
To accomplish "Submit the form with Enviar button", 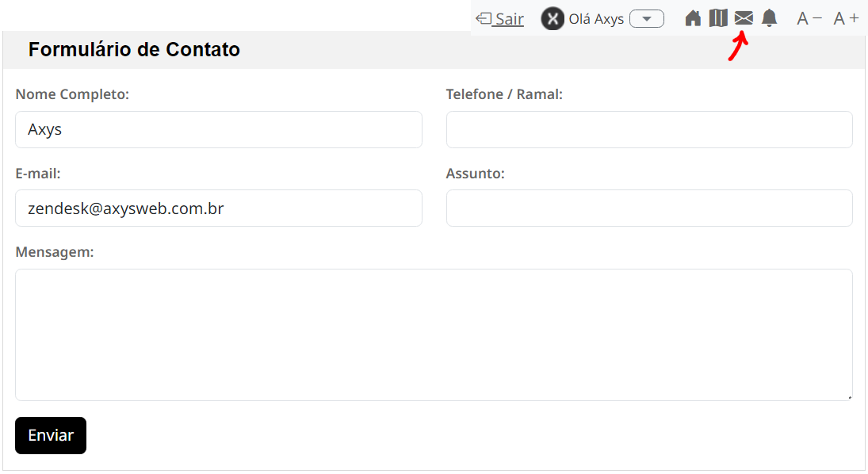I will (51, 435).
